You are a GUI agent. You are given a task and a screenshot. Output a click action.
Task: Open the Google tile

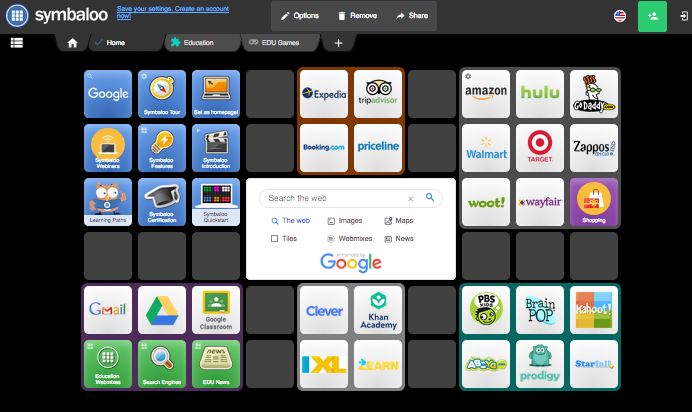[108, 94]
